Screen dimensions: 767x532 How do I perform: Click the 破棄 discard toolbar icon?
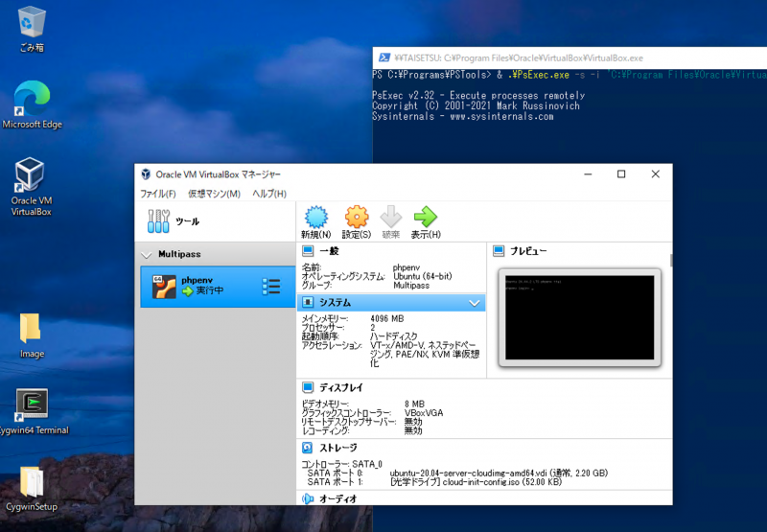click(390, 218)
